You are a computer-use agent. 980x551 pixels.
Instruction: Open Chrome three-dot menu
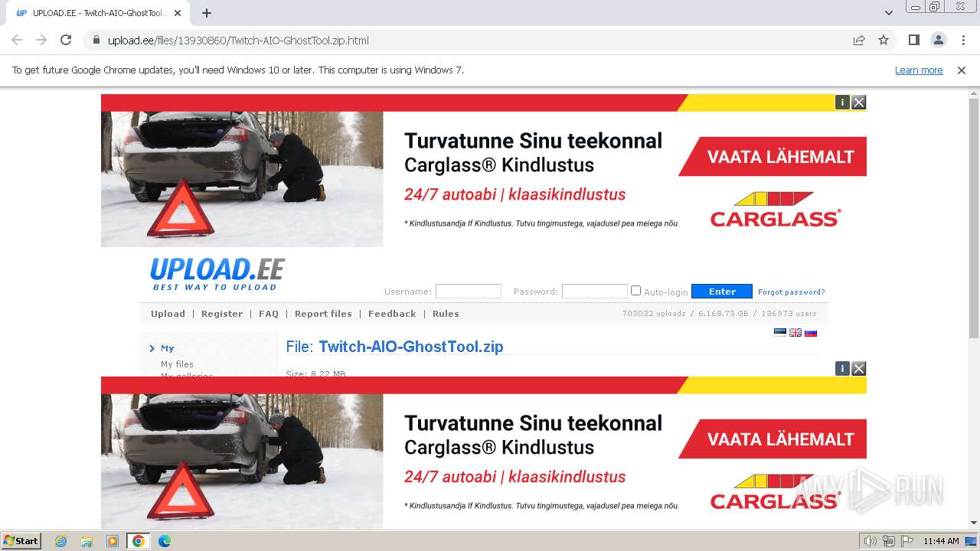coord(963,40)
